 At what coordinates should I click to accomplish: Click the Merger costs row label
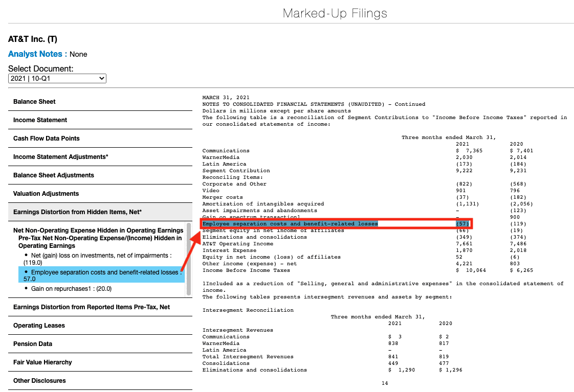click(x=223, y=197)
